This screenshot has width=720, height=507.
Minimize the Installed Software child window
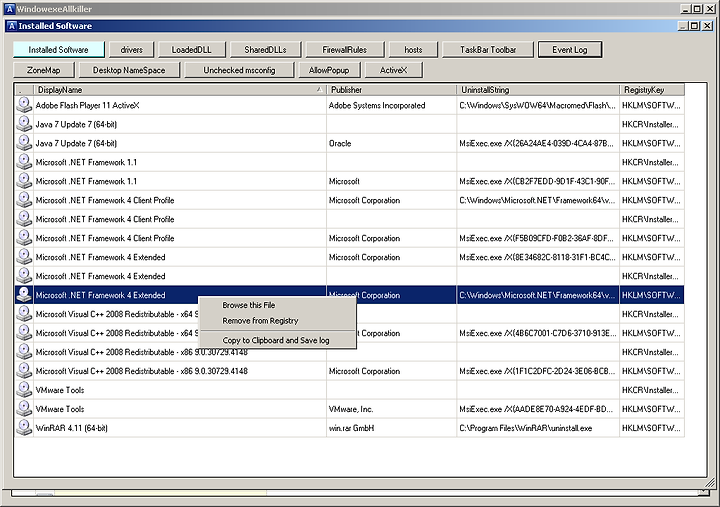(683, 26)
